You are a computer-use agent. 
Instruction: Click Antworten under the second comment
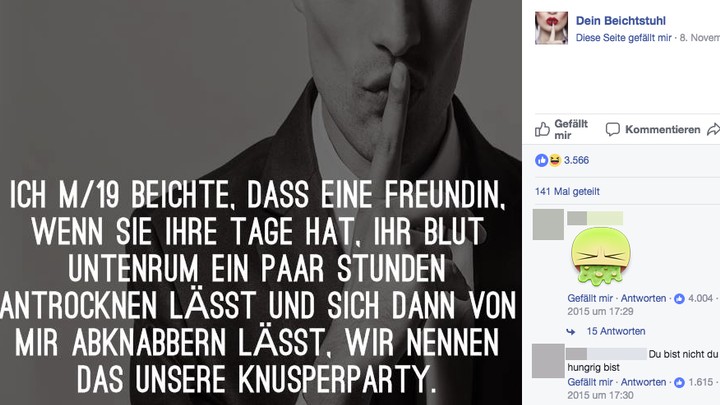click(x=643, y=382)
